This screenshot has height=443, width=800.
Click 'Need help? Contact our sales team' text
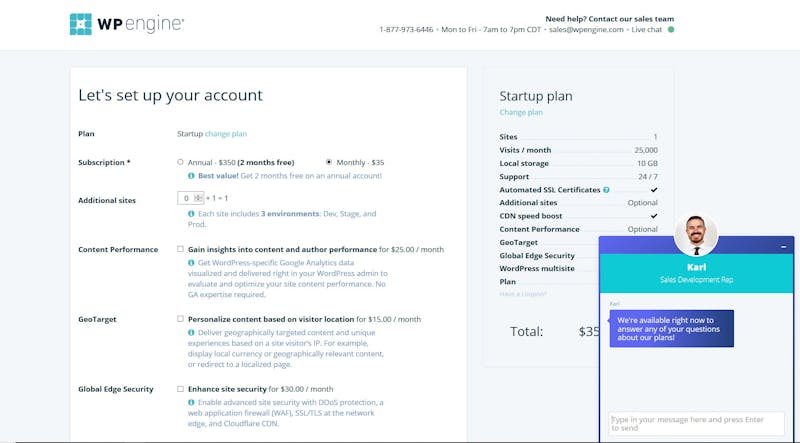tap(610, 19)
